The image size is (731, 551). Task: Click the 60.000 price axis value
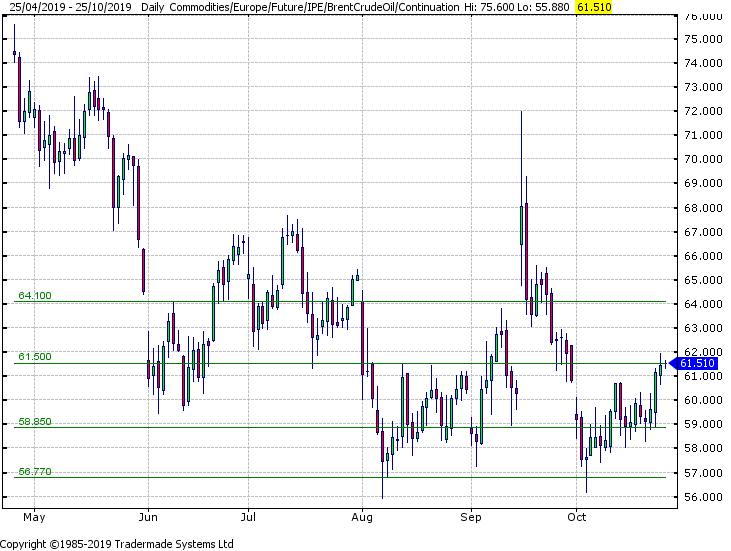pos(703,400)
